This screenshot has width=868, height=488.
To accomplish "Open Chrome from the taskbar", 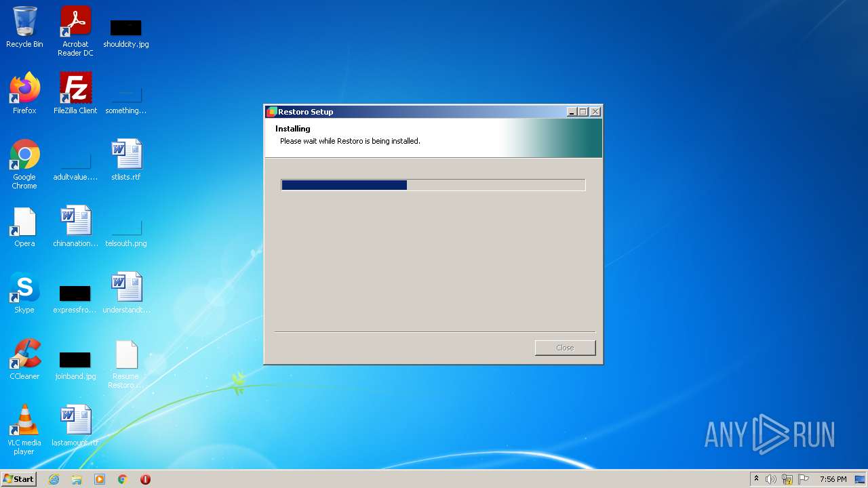I will [x=123, y=479].
